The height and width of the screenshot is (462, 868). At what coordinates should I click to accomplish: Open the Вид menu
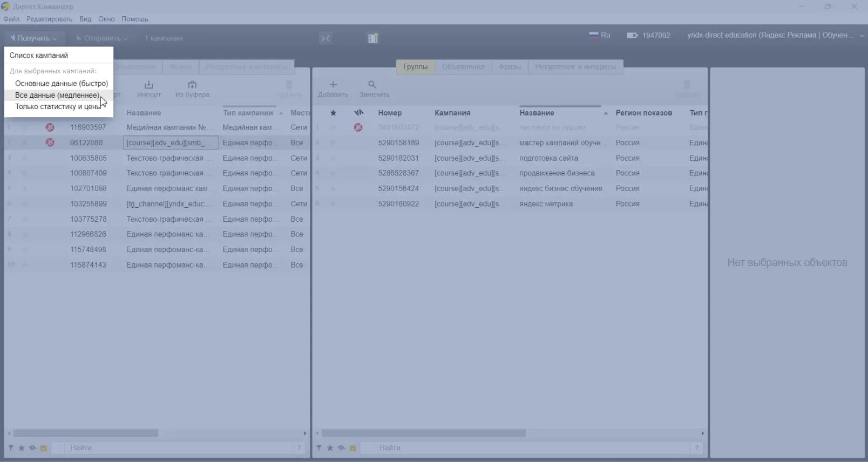85,19
